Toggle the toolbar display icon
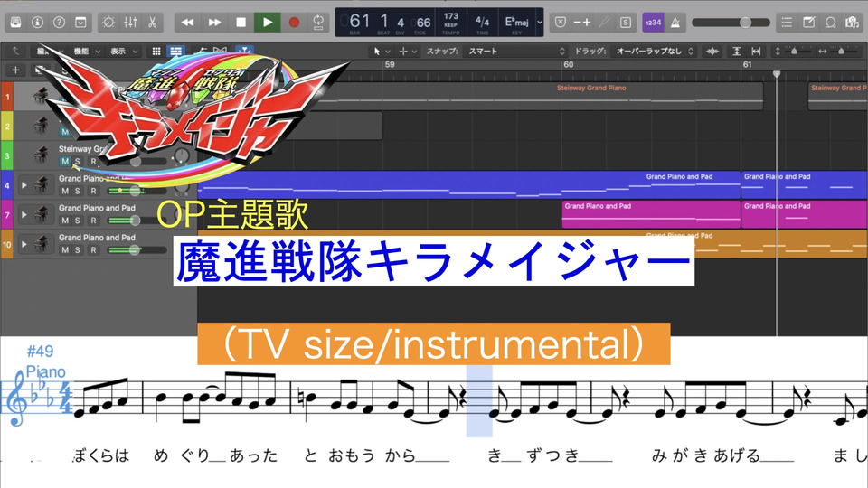The image size is (868, 488). click(80, 22)
